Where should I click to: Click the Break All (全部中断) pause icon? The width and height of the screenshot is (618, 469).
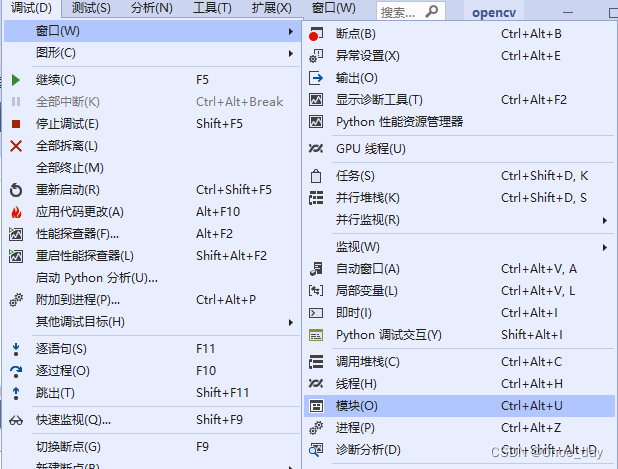16,102
